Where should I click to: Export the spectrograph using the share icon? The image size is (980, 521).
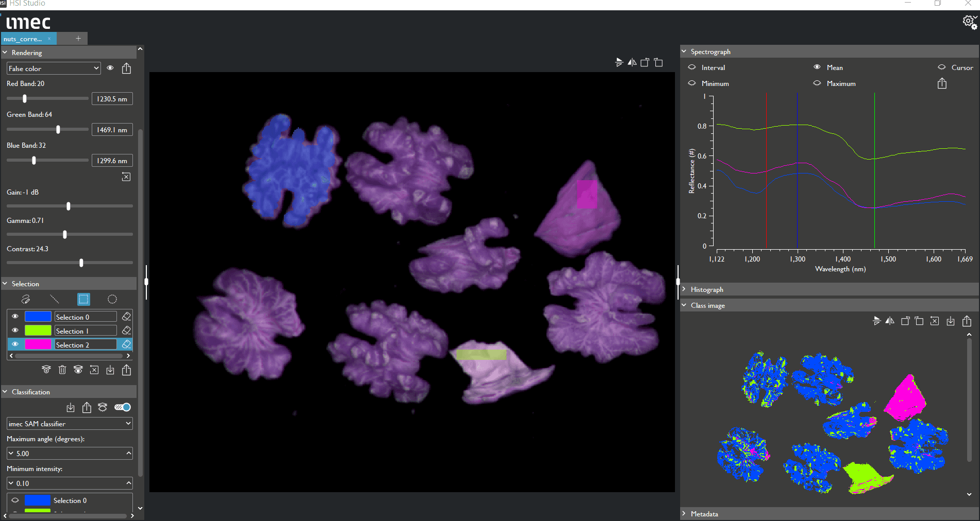(942, 83)
